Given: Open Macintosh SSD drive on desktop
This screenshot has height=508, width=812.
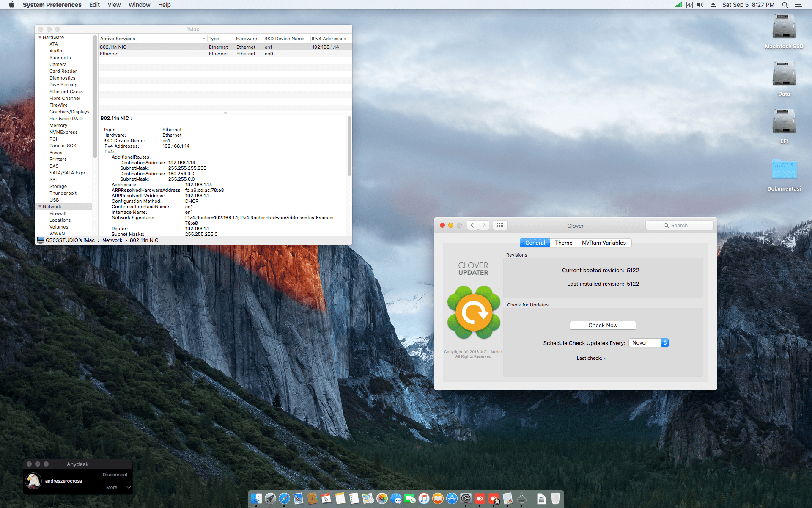Looking at the screenshot, I should pyautogui.click(x=784, y=32).
